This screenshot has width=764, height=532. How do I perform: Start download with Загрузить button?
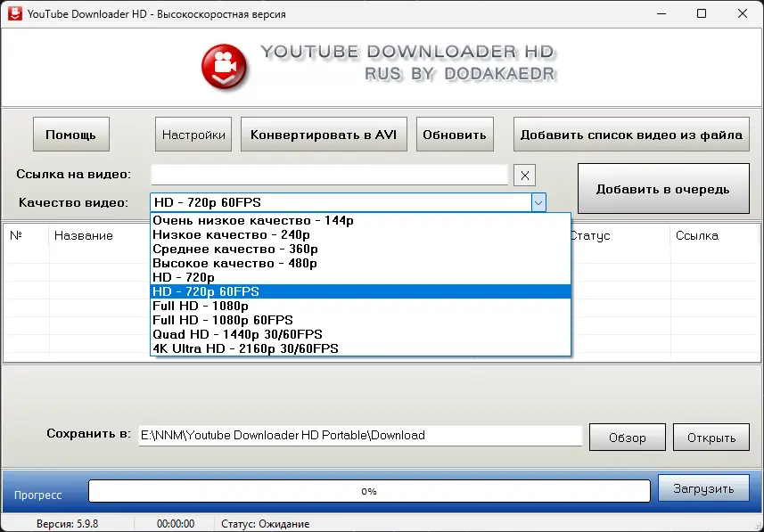703,487
